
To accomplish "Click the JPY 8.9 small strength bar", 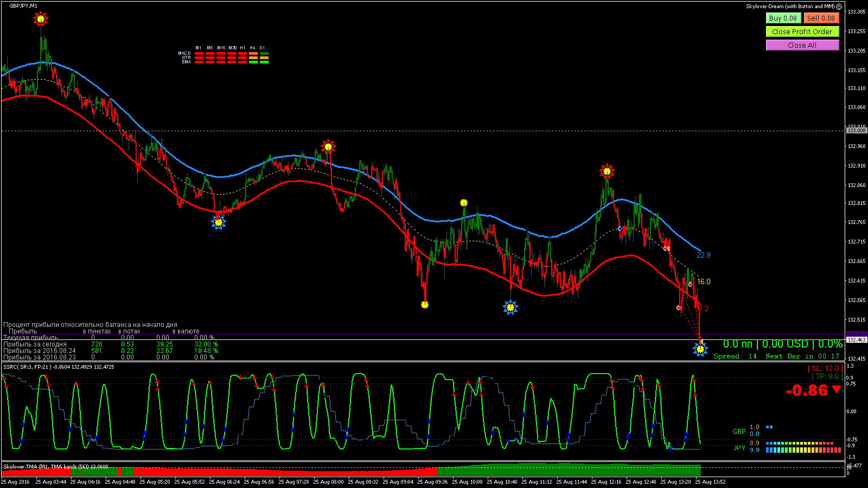I will tap(800, 443).
